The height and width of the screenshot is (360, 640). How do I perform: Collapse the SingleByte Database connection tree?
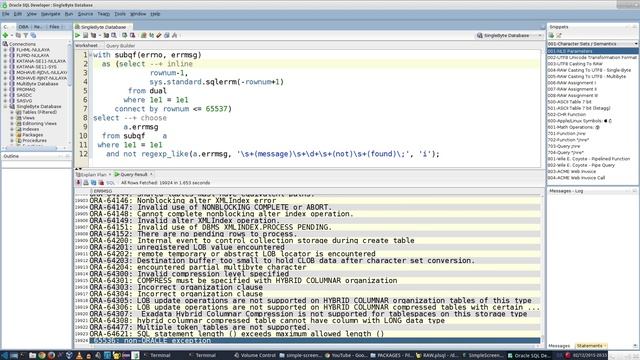pos(6,107)
